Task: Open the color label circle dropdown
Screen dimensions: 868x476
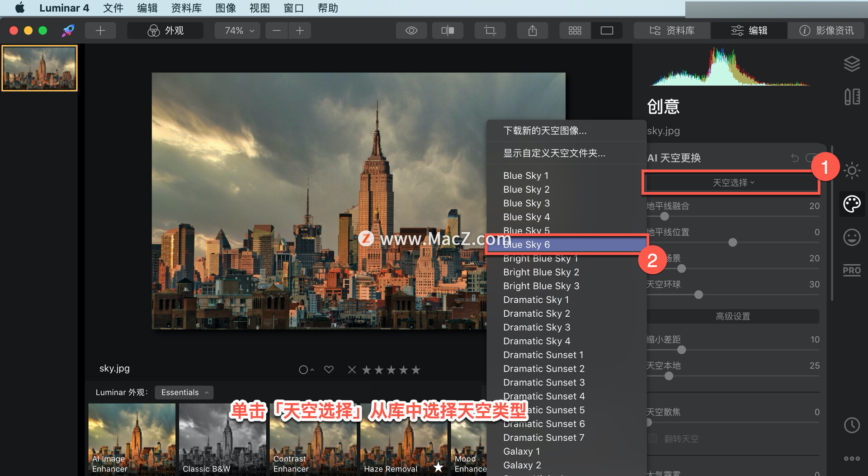Action: pyautogui.click(x=306, y=370)
